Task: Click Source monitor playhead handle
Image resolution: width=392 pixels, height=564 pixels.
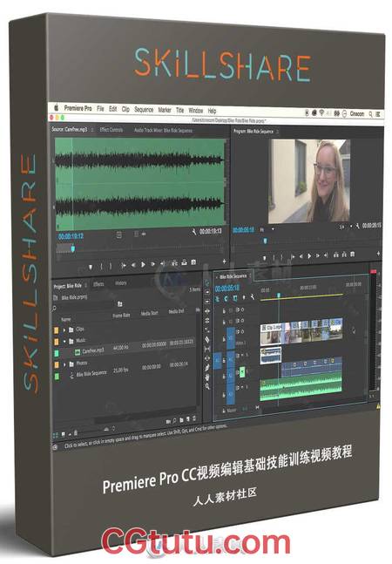Action: point(73,248)
